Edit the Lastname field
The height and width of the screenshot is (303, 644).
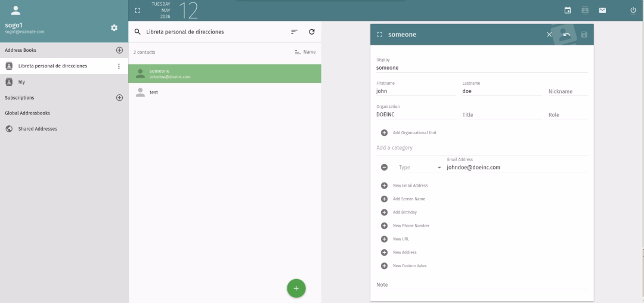tap(502, 91)
